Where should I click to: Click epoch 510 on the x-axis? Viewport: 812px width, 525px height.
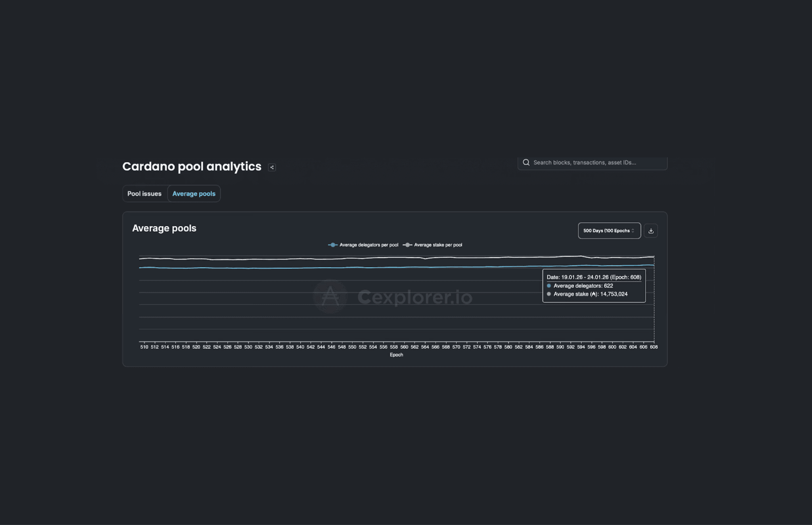(144, 347)
